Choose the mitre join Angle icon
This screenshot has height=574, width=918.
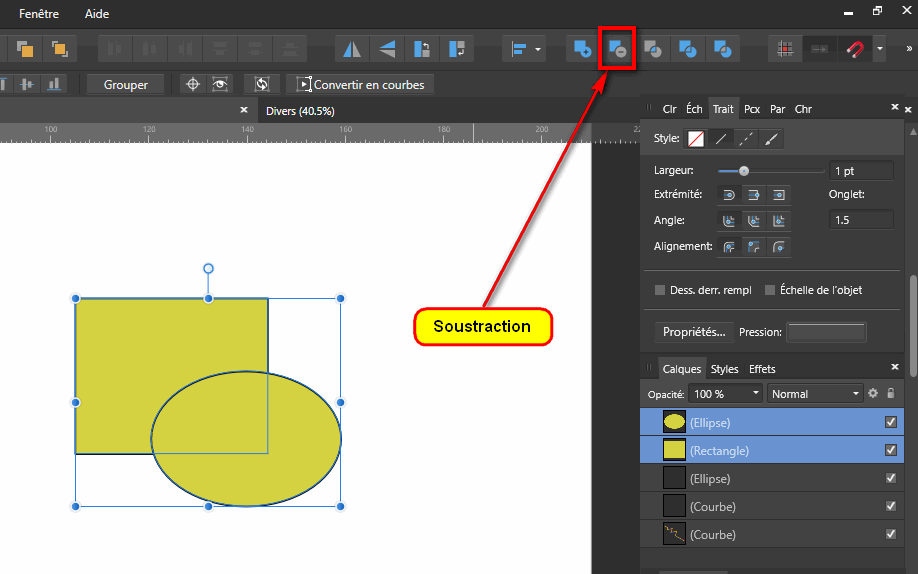tap(779, 221)
